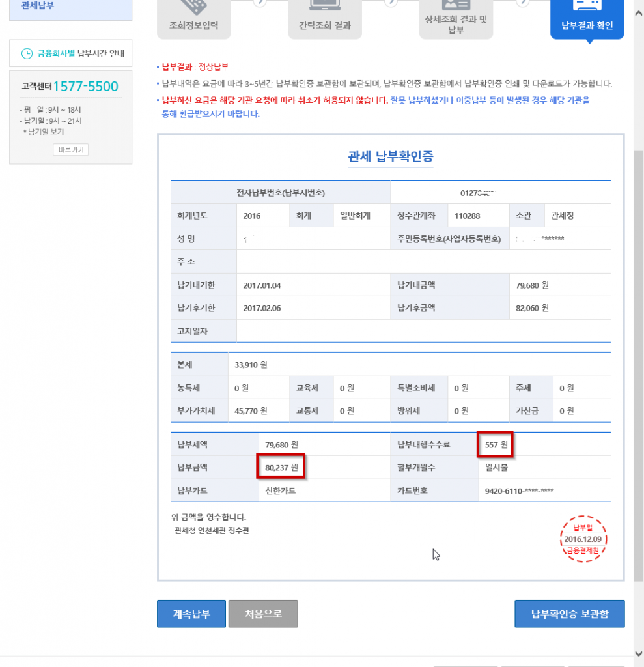This screenshot has height=667, width=644.
Task: Open the 금융회사별 납부시간 안내 link
Action: pyautogui.click(x=81, y=53)
